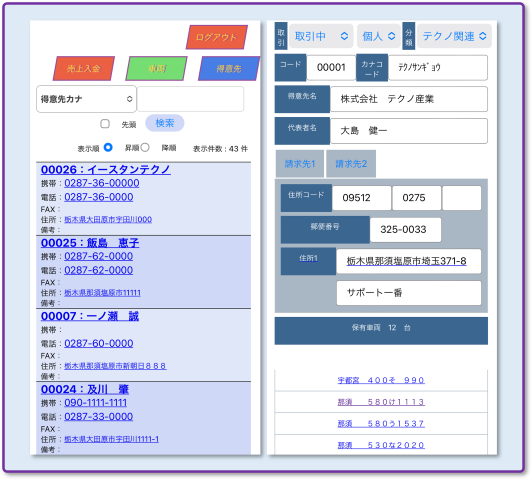
Task: Switch to the 請求先2 tab
Action: click(351, 164)
